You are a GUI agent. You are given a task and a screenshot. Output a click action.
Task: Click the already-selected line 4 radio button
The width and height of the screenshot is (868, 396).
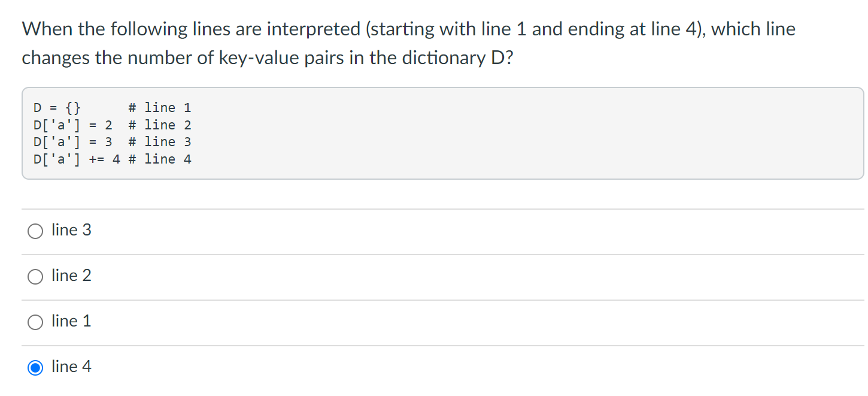pyautogui.click(x=35, y=367)
